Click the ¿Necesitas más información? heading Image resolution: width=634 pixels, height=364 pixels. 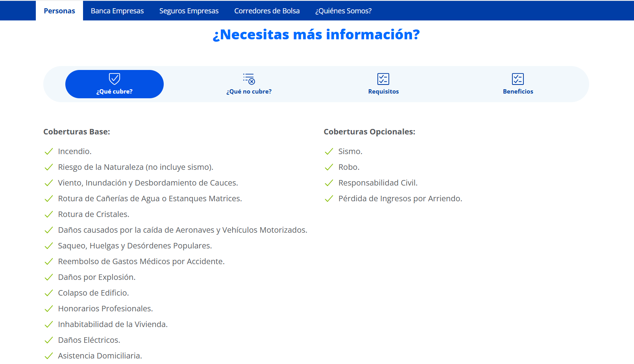tap(316, 35)
